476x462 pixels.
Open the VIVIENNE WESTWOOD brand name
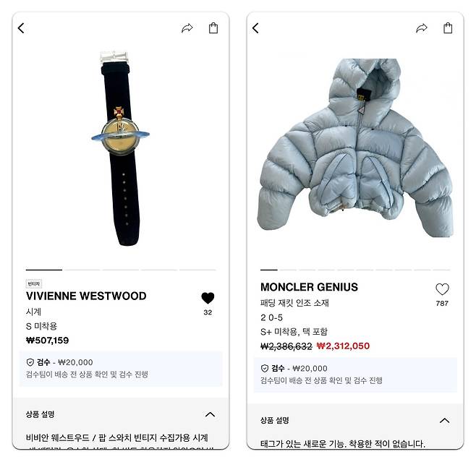click(86, 296)
